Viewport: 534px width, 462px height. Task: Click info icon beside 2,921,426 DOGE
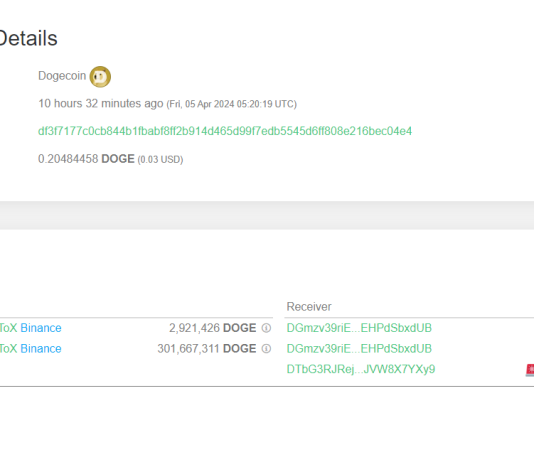[266, 328]
